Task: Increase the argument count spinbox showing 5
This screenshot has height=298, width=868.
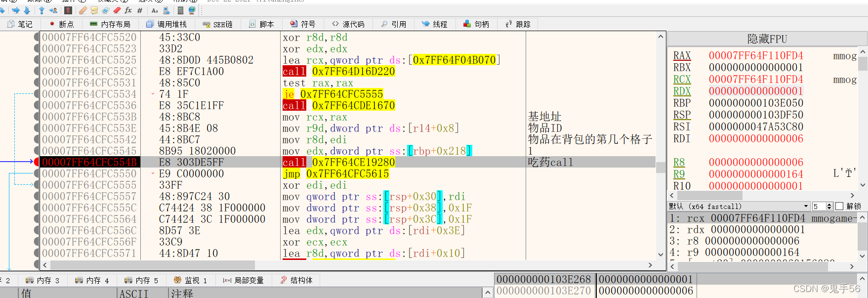Action: click(830, 204)
